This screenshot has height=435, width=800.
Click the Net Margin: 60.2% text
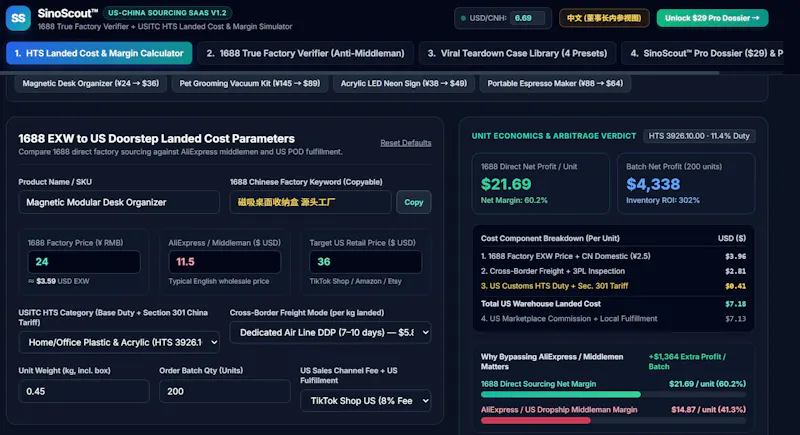point(514,200)
